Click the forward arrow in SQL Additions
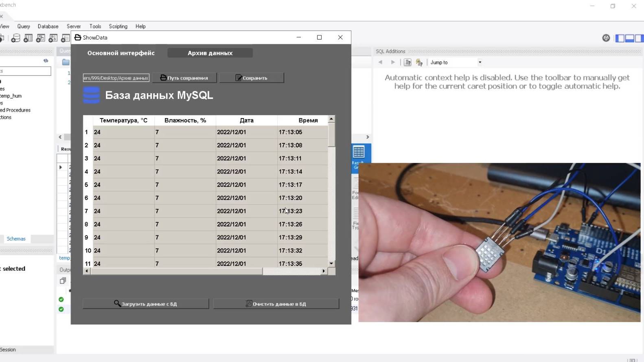This screenshot has height=362, width=644. [x=393, y=62]
